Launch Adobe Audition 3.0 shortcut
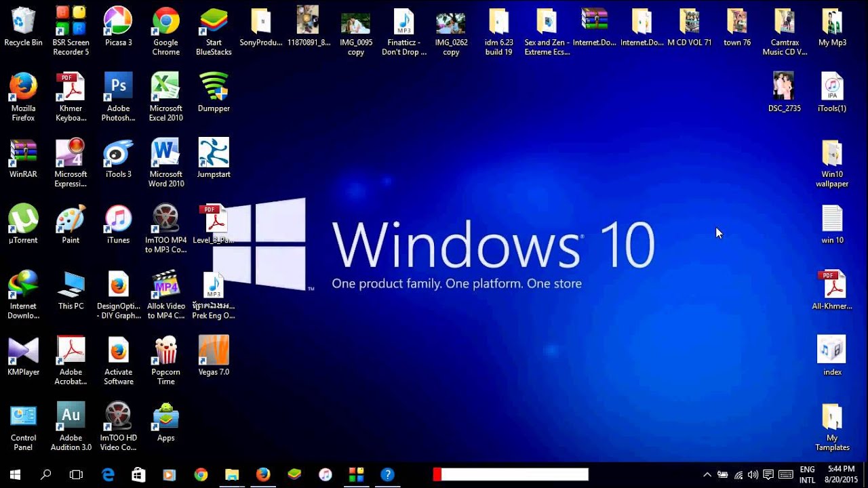The height and width of the screenshot is (488, 868). click(x=71, y=425)
